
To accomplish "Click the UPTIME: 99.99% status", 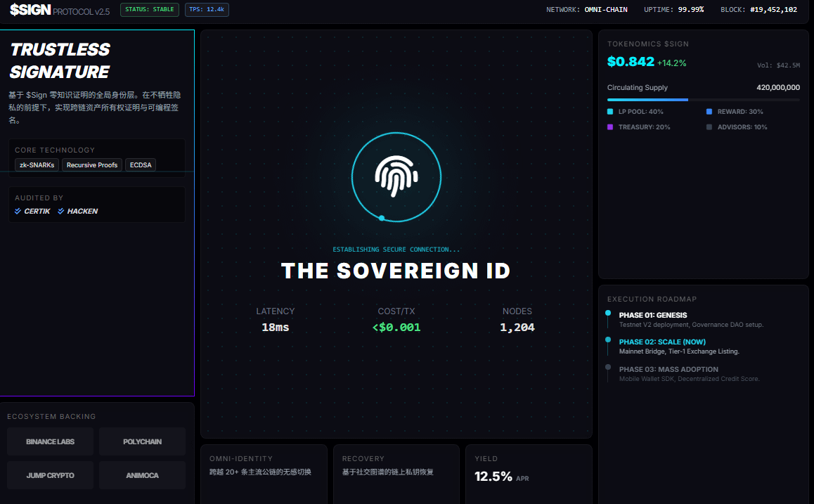I will [x=674, y=10].
